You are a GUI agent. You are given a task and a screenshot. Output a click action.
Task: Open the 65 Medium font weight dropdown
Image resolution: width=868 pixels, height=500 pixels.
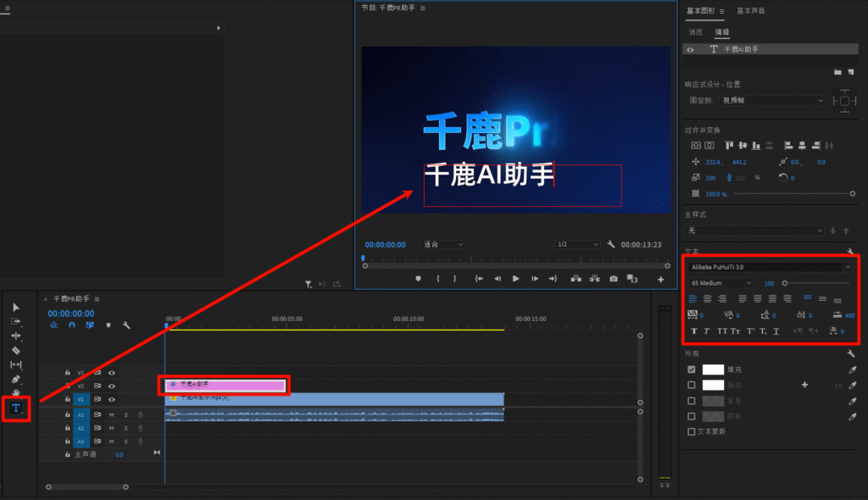point(721,283)
